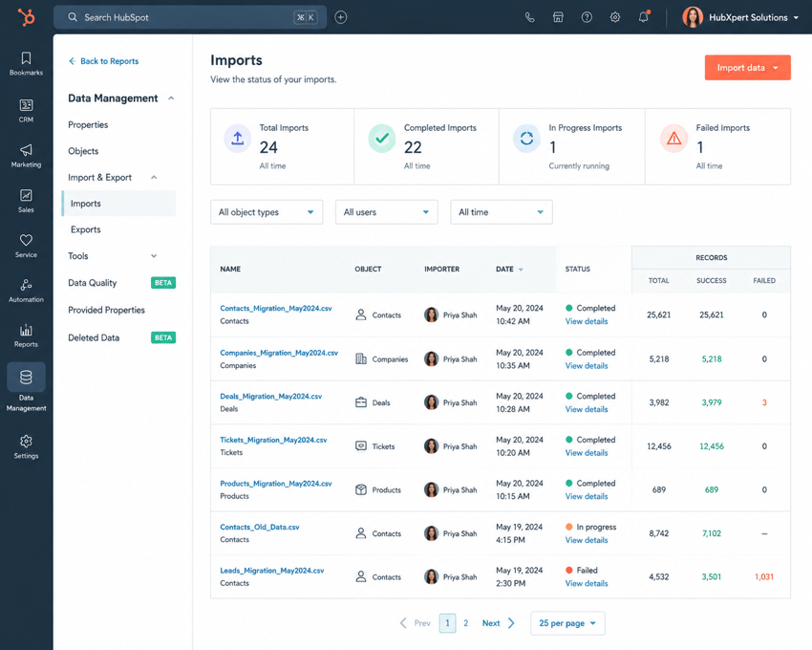Screen dimensions: 812x650
Task: Open Leads_Migration_May2024.csv import
Action: [272, 570]
